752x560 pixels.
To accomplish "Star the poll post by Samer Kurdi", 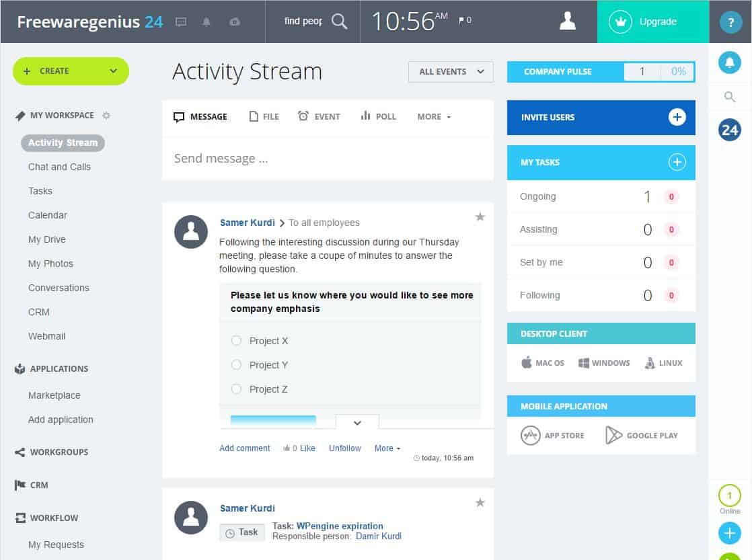I will click(x=480, y=216).
